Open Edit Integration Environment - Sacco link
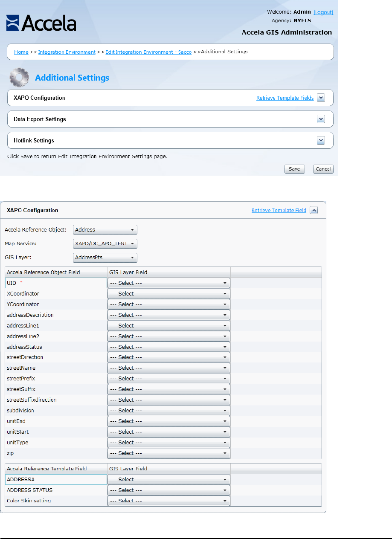This screenshot has height=539, width=392. coord(148,52)
